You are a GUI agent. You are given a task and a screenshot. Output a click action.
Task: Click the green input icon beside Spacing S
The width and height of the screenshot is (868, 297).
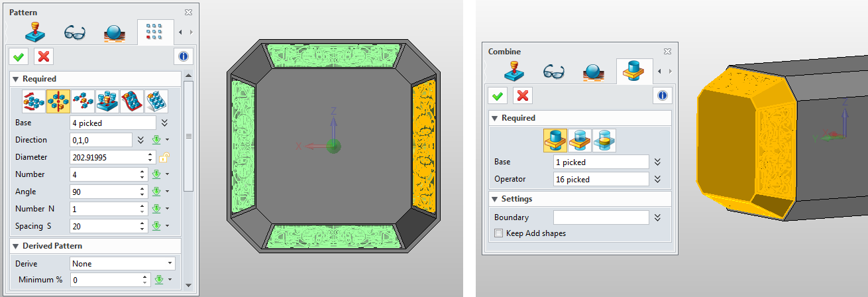coord(156,226)
